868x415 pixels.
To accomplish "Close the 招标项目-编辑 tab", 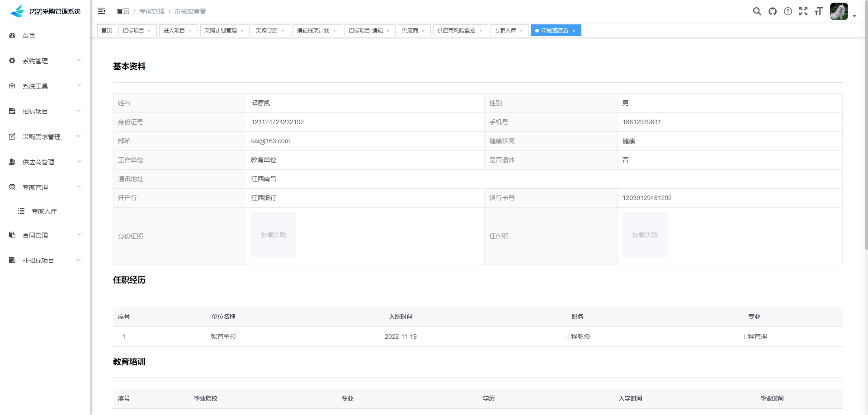I will pyautogui.click(x=388, y=31).
